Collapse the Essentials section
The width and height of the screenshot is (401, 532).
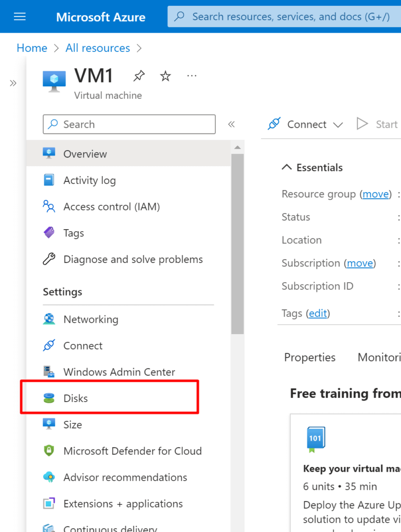287,167
